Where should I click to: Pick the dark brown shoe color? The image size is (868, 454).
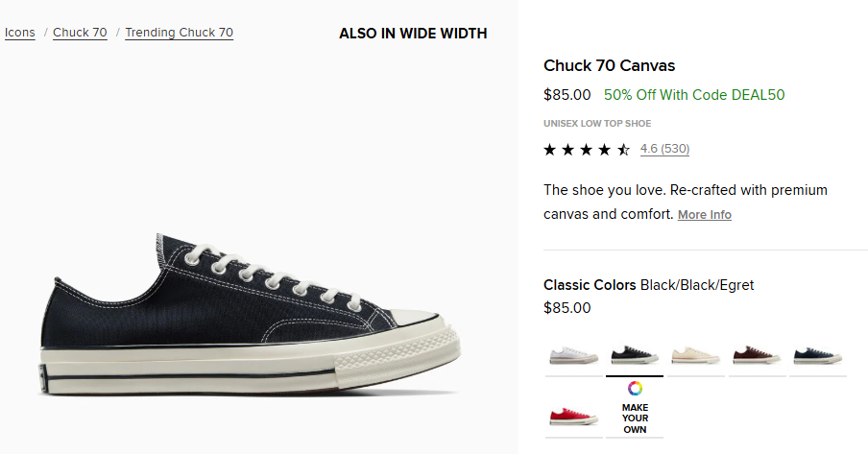[757, 356]
